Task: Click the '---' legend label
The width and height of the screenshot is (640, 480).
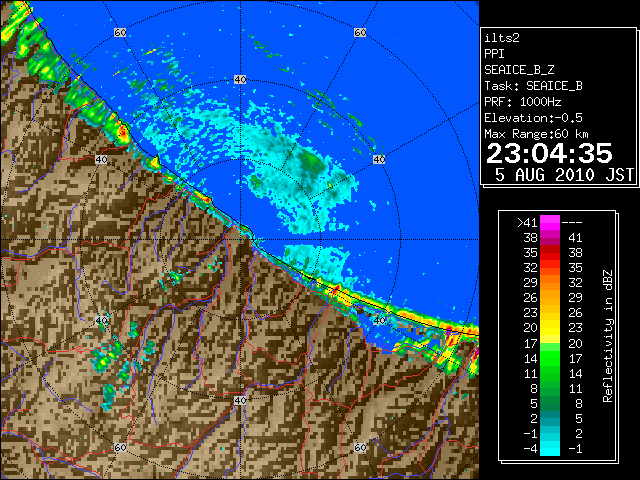Action: tap(572, 223)
